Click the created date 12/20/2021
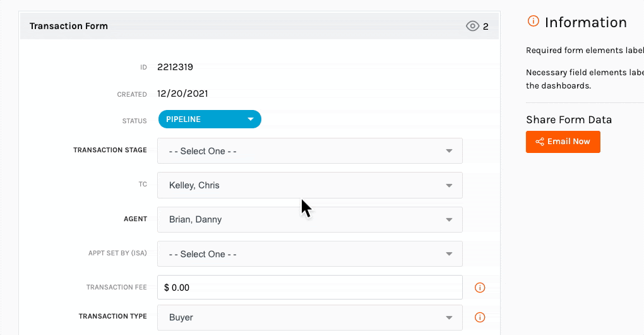 coord(182,94)
